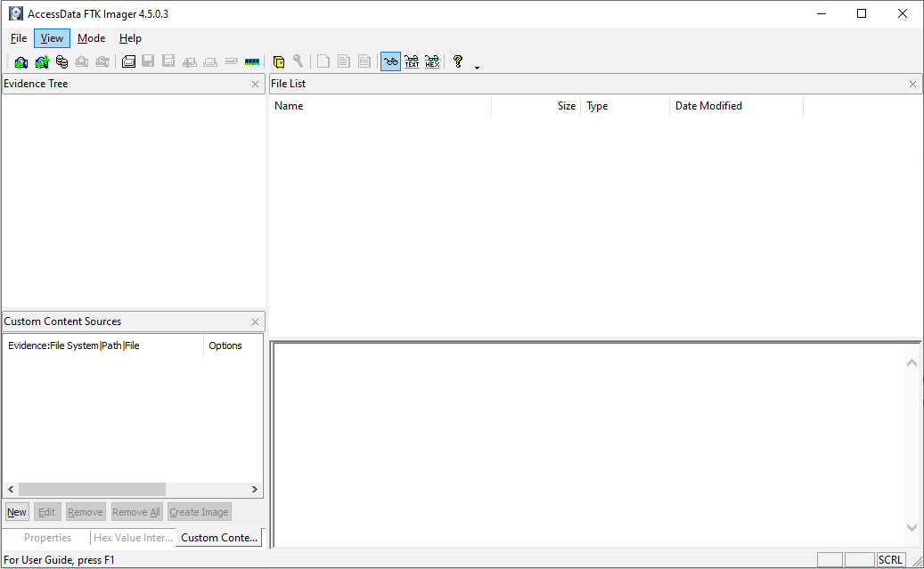Click the FTK Imager title bar app icon
Image resolution: width=924 pixels, height=569 pixels.
pyautogui.click(x=16, y=13)
